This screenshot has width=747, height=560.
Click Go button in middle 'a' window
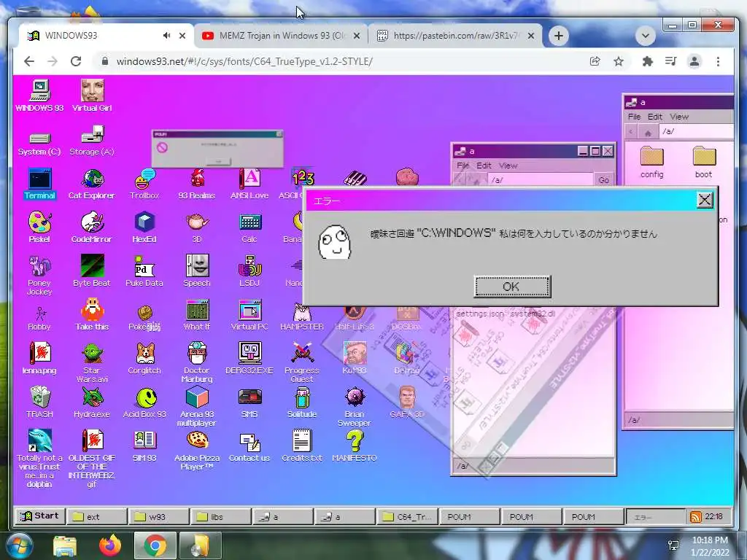[x=603, y=180]
